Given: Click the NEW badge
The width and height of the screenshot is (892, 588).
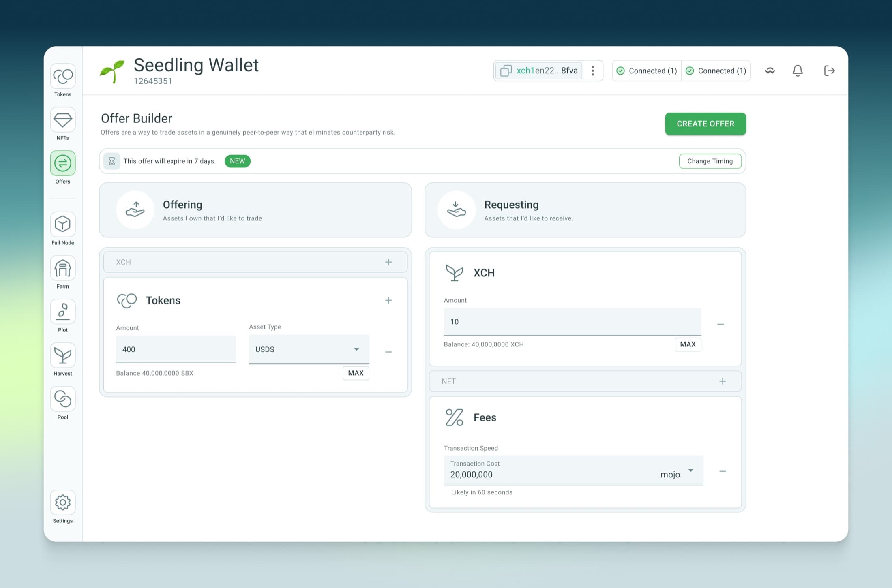Looking at the screenshot, I should pos(238,161).
